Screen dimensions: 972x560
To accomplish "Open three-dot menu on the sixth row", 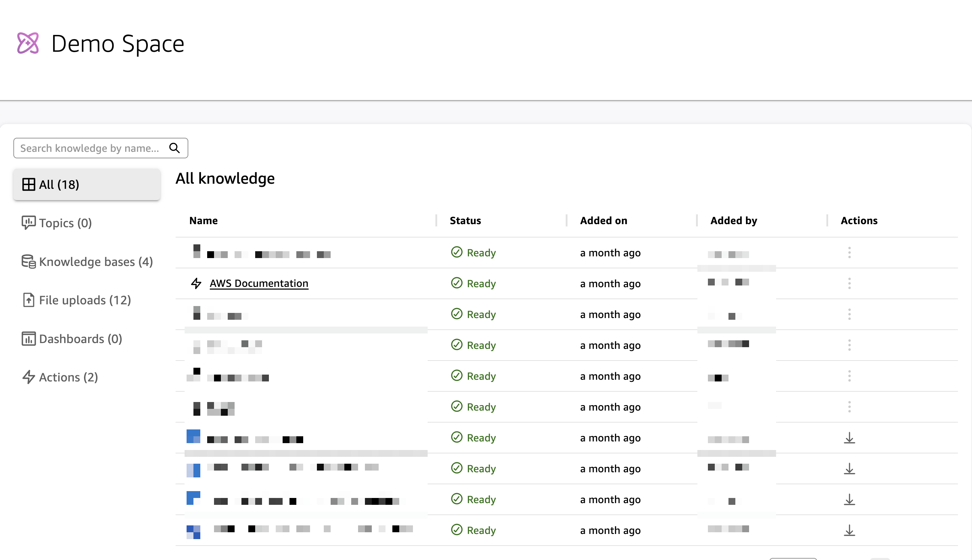I will pos(849,407).
